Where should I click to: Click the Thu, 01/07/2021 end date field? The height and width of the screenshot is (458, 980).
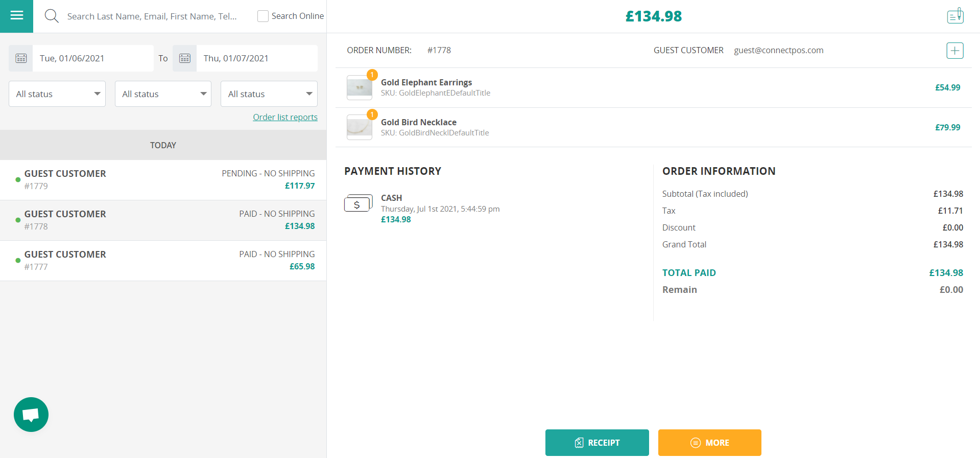click(257, 58)
